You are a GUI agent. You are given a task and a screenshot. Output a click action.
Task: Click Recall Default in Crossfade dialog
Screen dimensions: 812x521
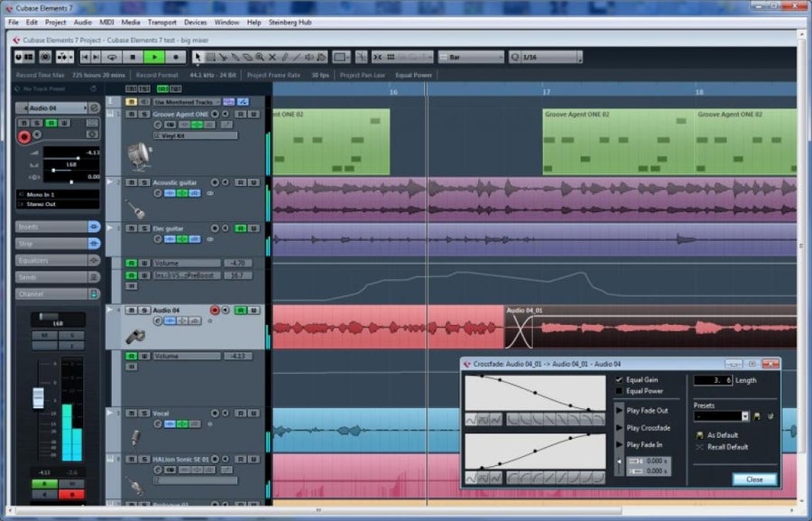[722, 447]
